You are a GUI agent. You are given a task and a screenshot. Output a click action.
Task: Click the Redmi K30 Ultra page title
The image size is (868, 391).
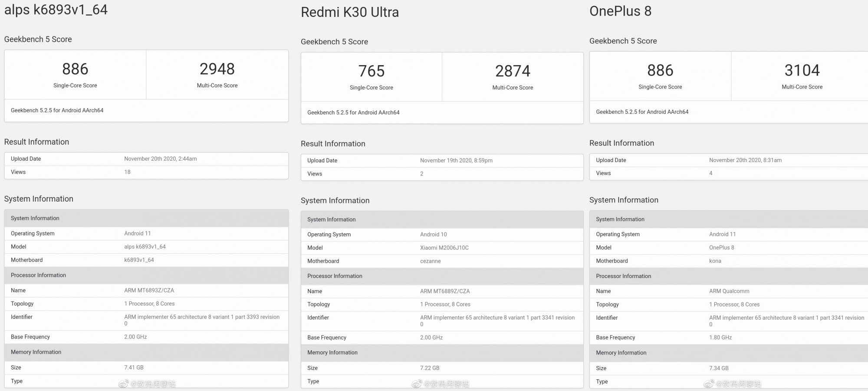pos(350,12)
